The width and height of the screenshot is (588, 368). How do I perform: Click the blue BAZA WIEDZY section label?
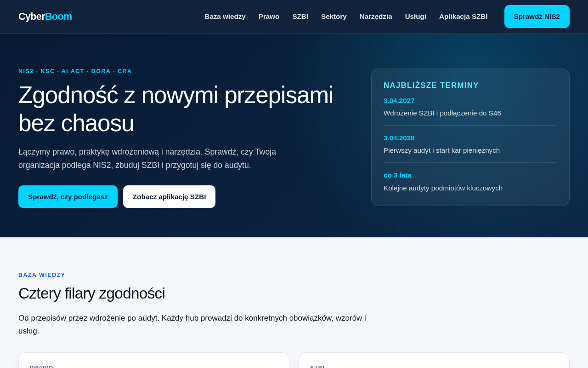coord(42,275)
